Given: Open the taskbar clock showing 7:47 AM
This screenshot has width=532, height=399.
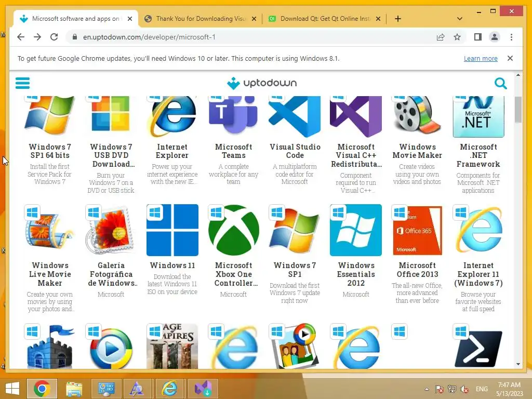Looking at the screenshot, I should (x=509, y=389).
